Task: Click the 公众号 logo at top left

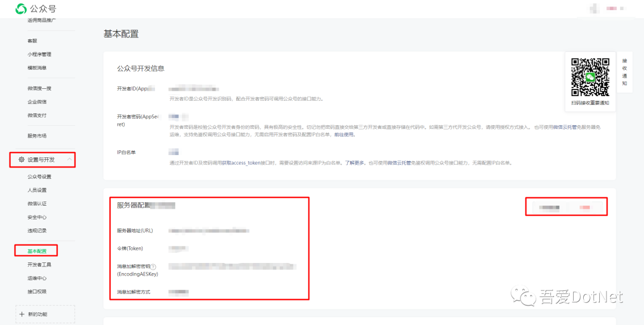Action: [x=36, y=8]
